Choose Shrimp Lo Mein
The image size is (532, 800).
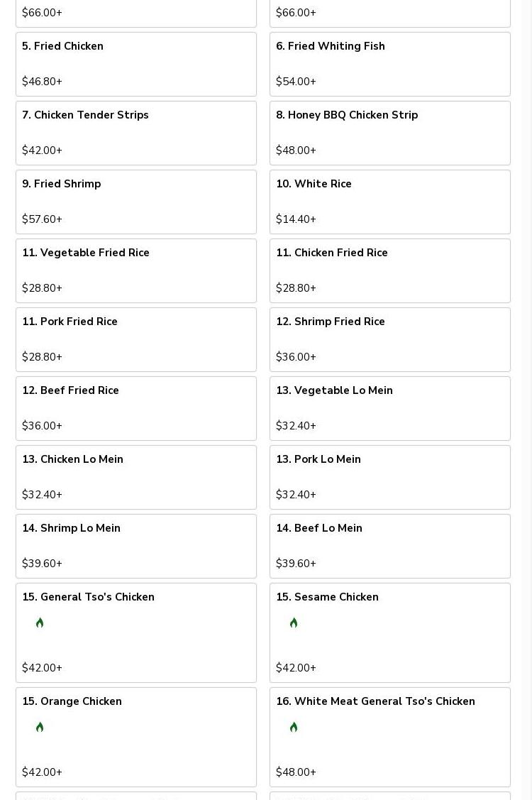(136, 547)
